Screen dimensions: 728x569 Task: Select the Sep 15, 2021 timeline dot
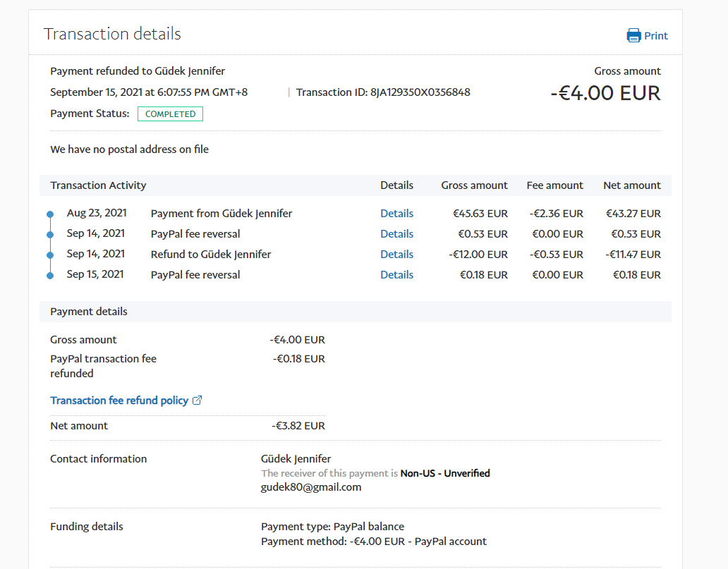pos(49,276)
